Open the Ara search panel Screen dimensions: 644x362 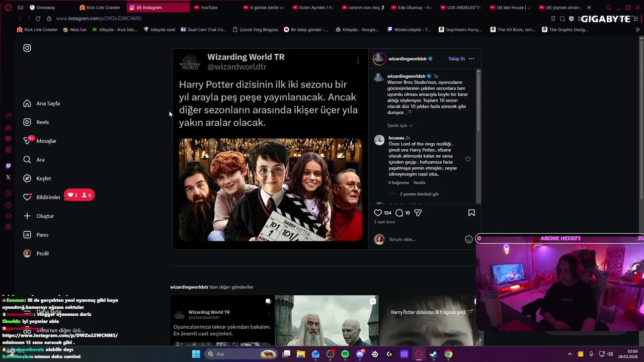(x=34, y=160)
